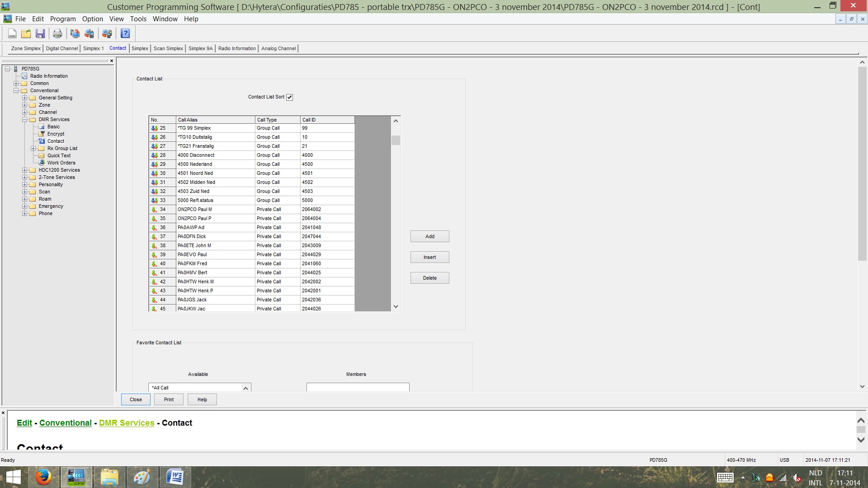The width and height of the screenshot is (868, 488).
Task: Open Paint from the taskbar
Action: pyautogui.click(x=142, y=477)
